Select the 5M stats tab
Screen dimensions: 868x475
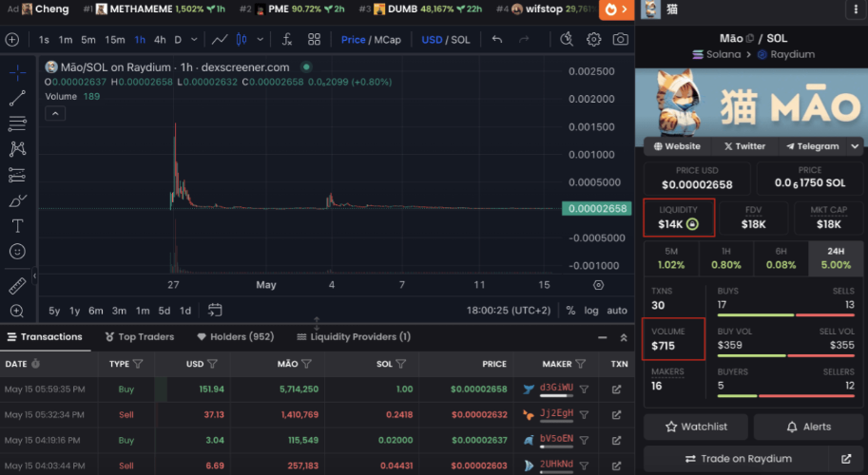pos(671,258)
